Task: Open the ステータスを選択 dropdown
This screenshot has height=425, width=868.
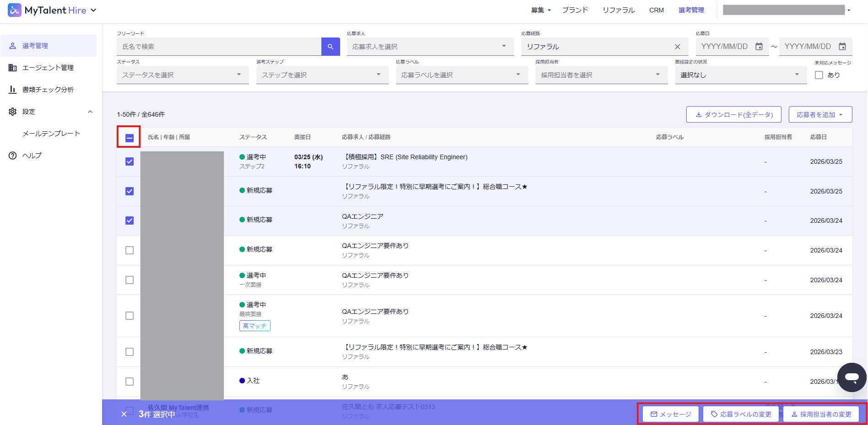Action: pyautogui.click(x=183, y=75)
